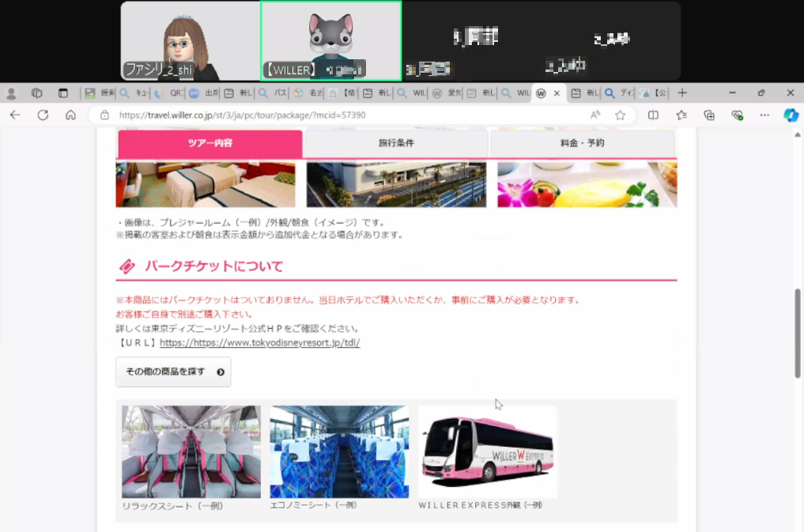804x532 pixels.
Task: Refresh the current page
Action: (x=43, y=115)
